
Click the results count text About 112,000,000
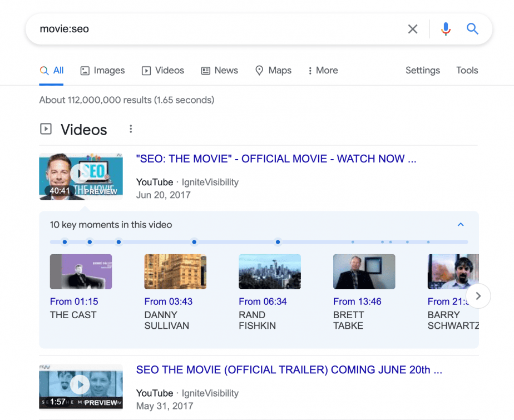pyautogui.click(x=127, y=100)
